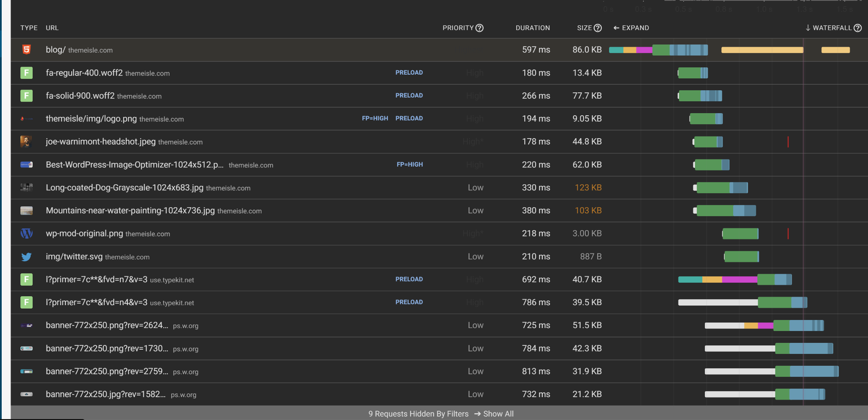
Task: Expand the waterfall with the Expand arrow
Action: pyautogui.click(x=631, y=28)
